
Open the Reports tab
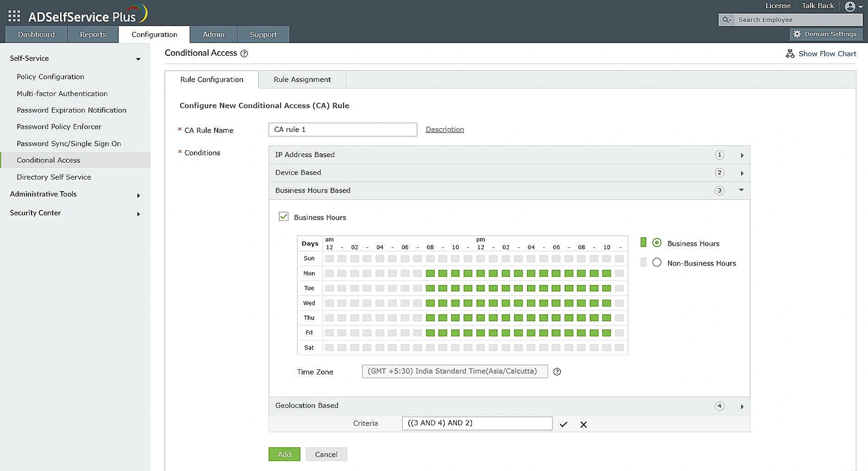click(93, 34)
